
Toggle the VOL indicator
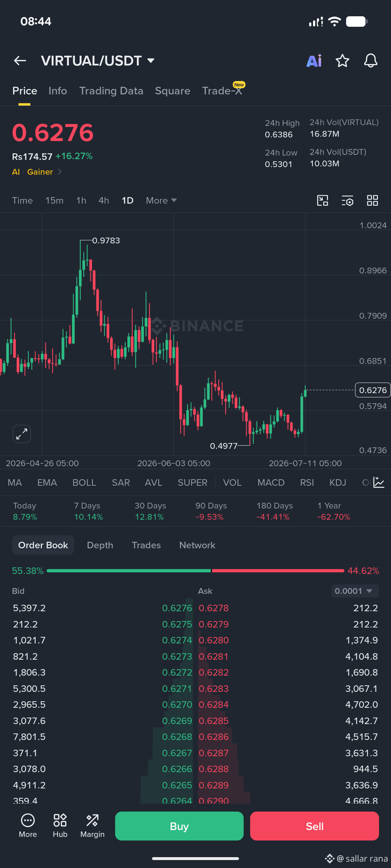click(x=232, y=482)
